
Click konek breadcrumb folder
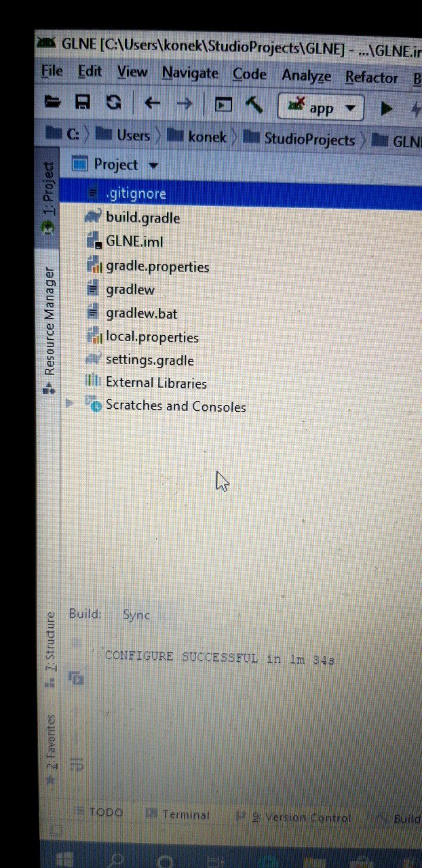coord(197,137)
